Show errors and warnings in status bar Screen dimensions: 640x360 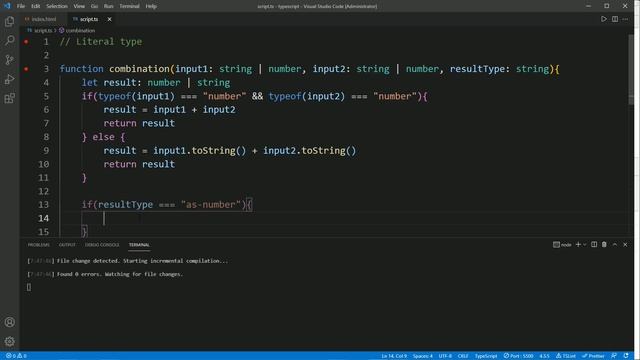[16, 356]
